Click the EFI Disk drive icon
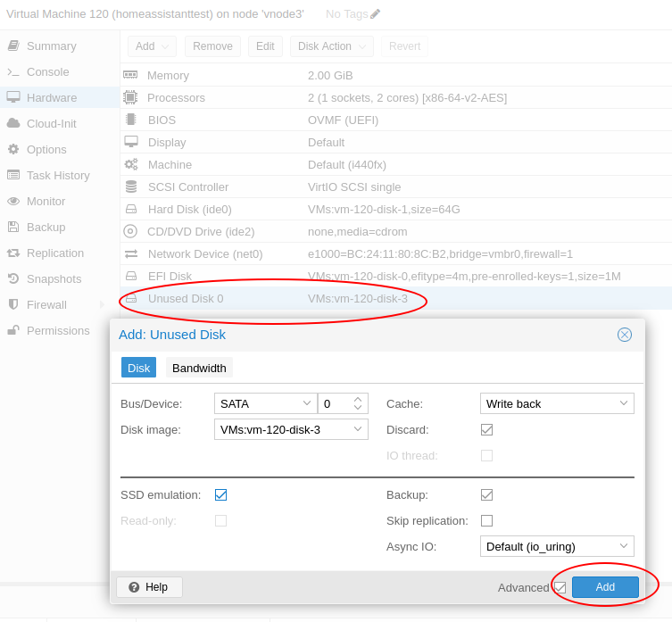 click(x=130, y=276)
